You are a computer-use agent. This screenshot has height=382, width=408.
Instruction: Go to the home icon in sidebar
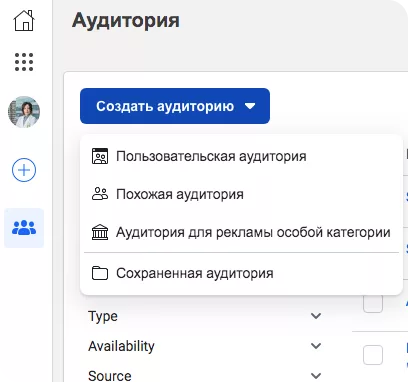tap(24, 21)
